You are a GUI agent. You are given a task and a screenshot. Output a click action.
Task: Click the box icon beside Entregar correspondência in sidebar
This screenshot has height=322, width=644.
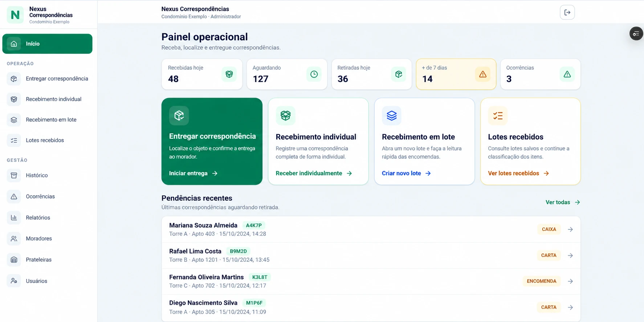point(14,79)
